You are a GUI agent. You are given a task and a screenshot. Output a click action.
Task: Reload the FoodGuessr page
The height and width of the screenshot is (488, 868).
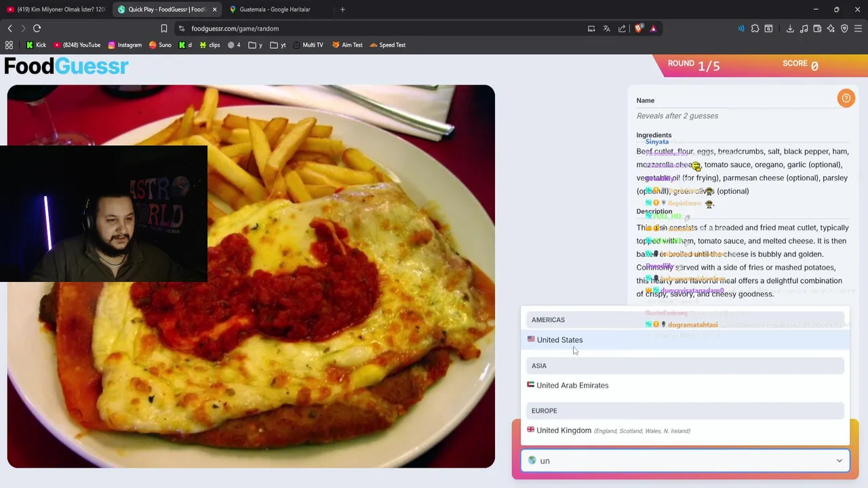pyautogui.click(x=37, y=28)
